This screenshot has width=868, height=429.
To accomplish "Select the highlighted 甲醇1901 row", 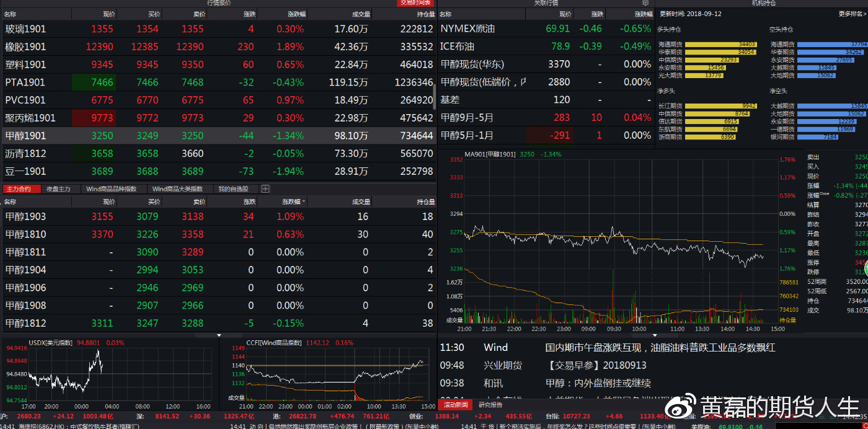I will [x=218, y=135].
